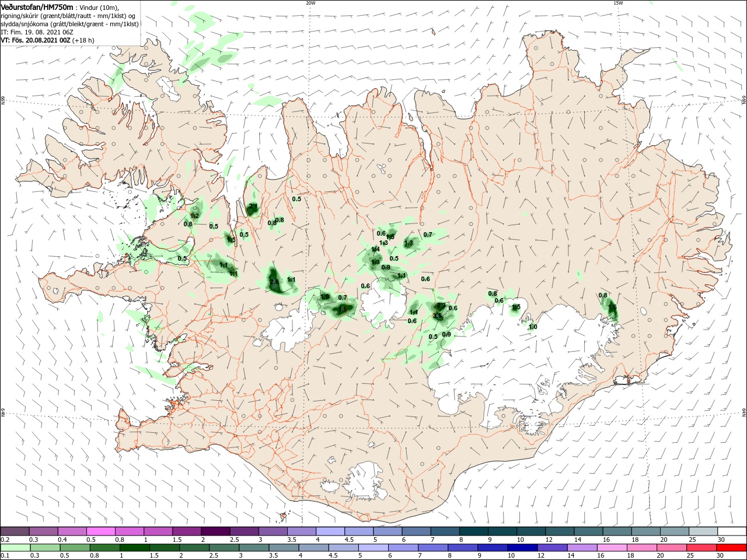Pick the dark green swatch labeled 1.5

point(164,548)
